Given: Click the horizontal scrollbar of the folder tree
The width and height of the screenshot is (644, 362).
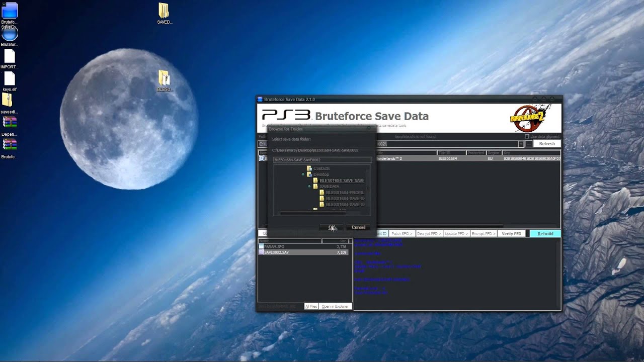Looking at the screenshot, I should pos(312,213).
